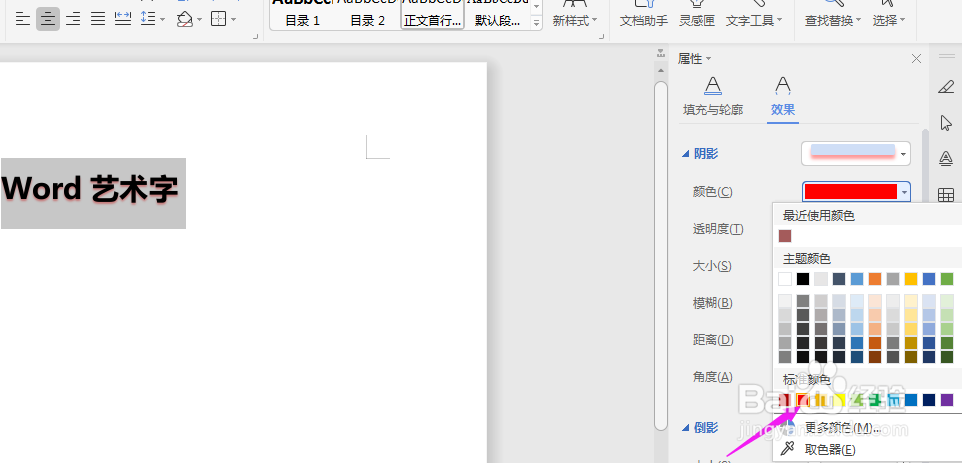Screen dimensions: 962x463
Task: Click the 模糊(B) label
Action: 713,302
